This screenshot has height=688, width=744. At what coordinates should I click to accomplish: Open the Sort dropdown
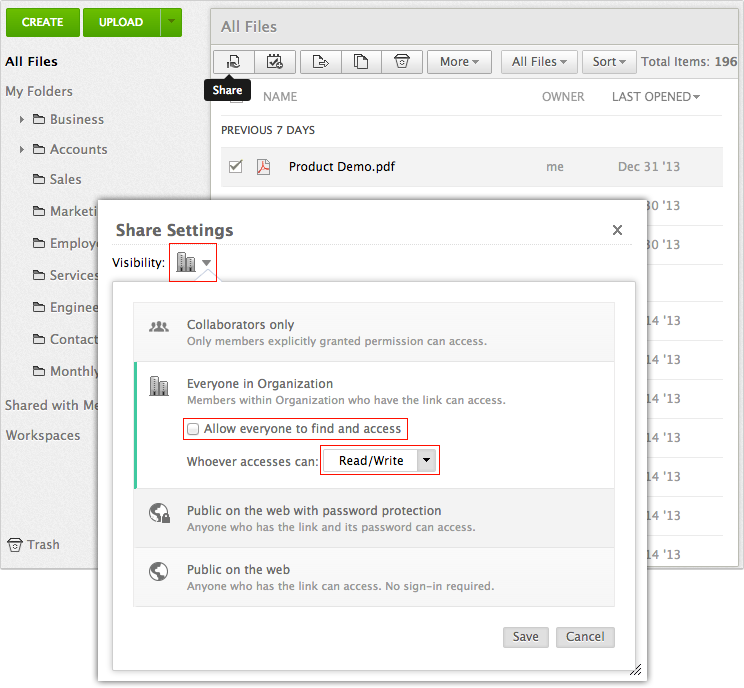pos(609,62)
